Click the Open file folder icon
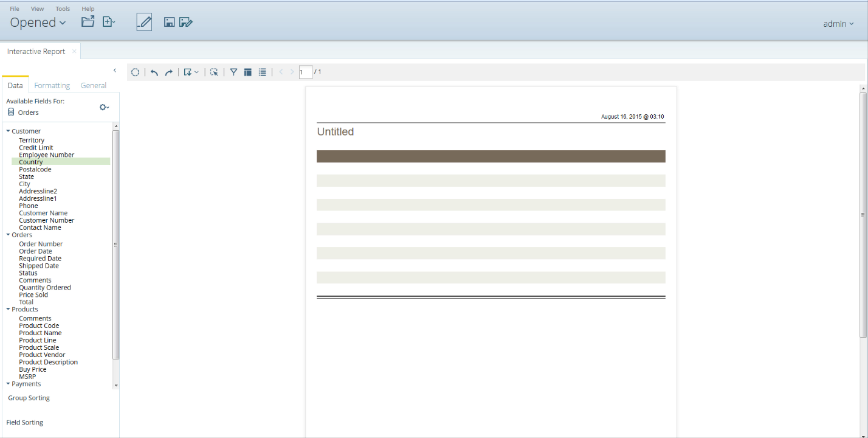This screenshot has width=868, height=438. 88,22
